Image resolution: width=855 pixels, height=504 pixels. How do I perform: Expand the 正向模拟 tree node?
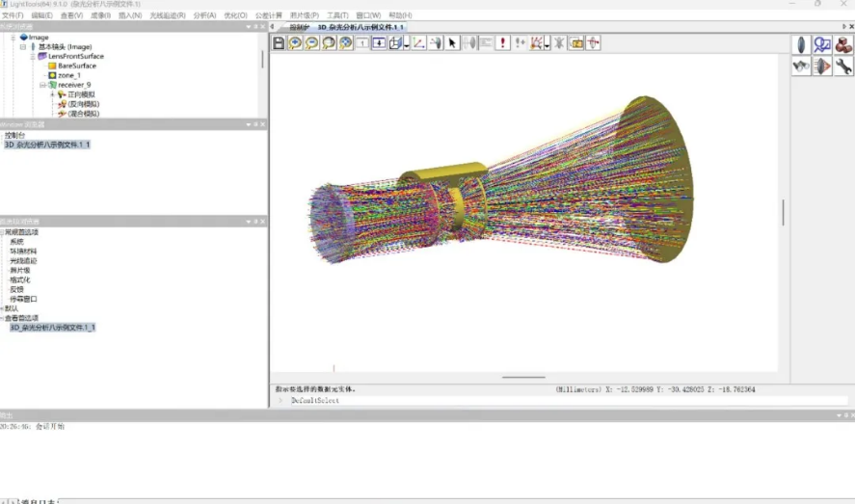[53, 94]
